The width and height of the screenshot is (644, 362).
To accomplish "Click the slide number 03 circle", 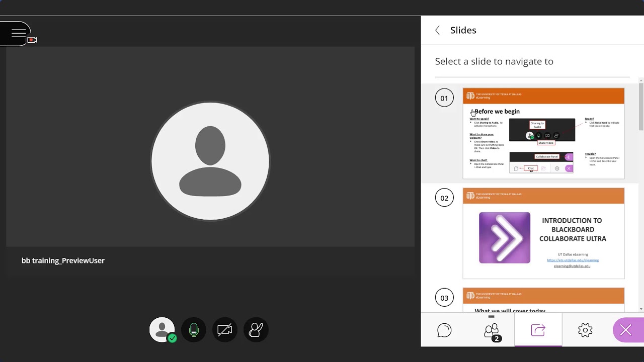I will [x=444, y=298].
